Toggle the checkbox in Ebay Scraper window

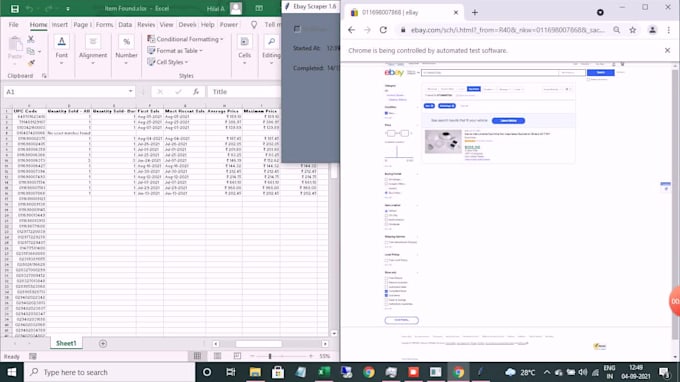tap(297, 29)
